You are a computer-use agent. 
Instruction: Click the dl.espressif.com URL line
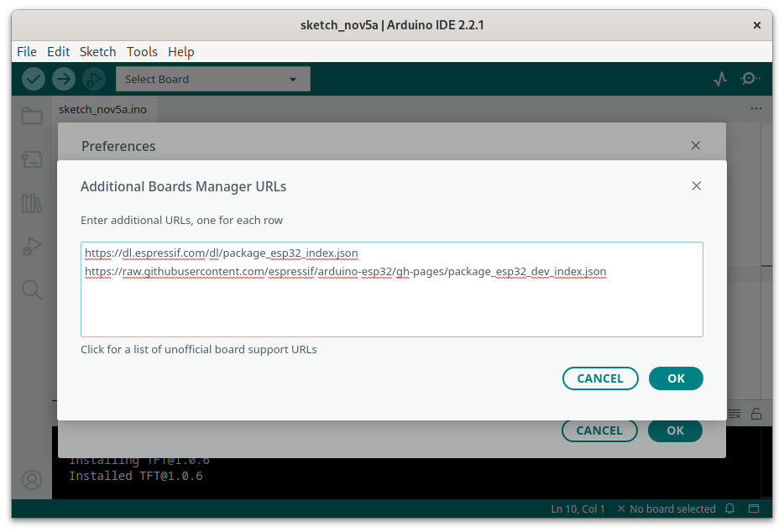222,253
